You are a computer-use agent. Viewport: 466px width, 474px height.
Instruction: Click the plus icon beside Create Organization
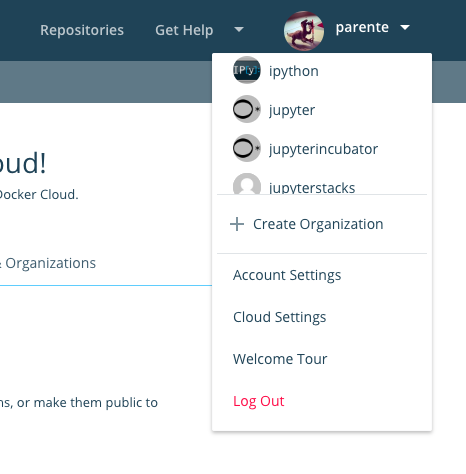coord(237,224)
